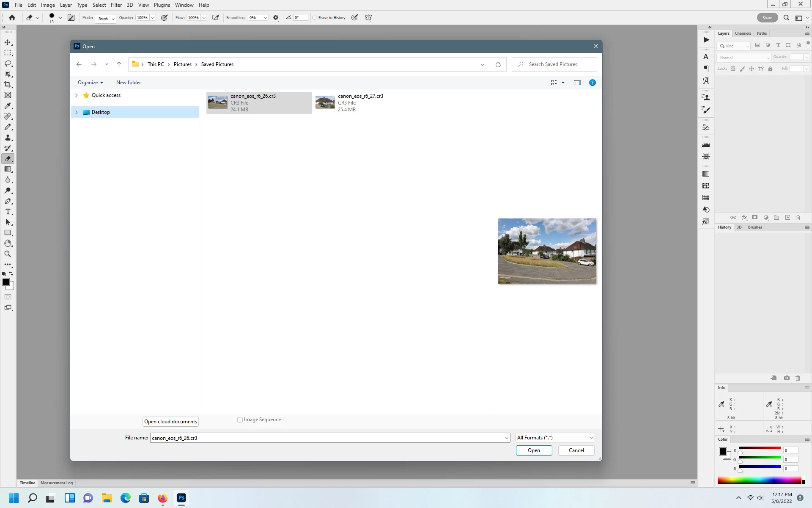Select the Lasso tool
812x508 pixels.
(x=8, y=63)
